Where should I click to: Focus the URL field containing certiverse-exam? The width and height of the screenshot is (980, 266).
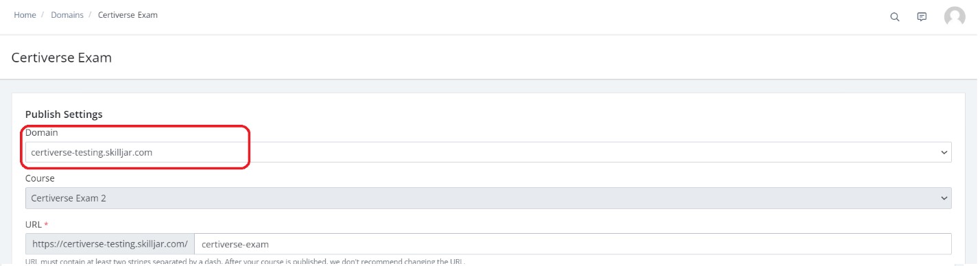pyautogui.click(x=573, y=243)
